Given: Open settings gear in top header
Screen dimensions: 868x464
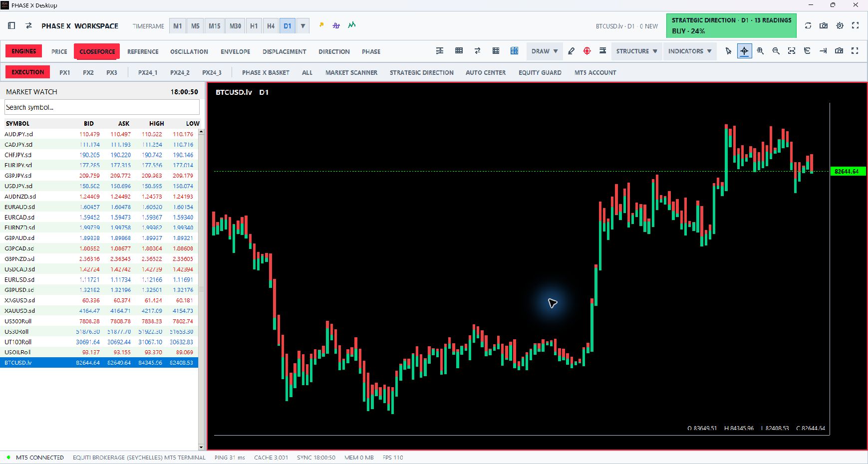Looking at the screenshot, I should (840, 25).
